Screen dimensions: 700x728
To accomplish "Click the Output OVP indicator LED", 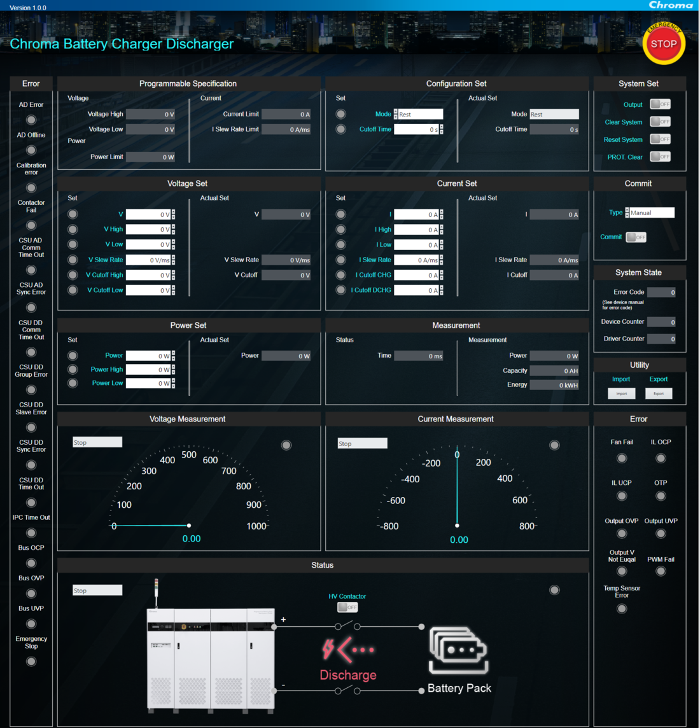I will coord(622,533).
